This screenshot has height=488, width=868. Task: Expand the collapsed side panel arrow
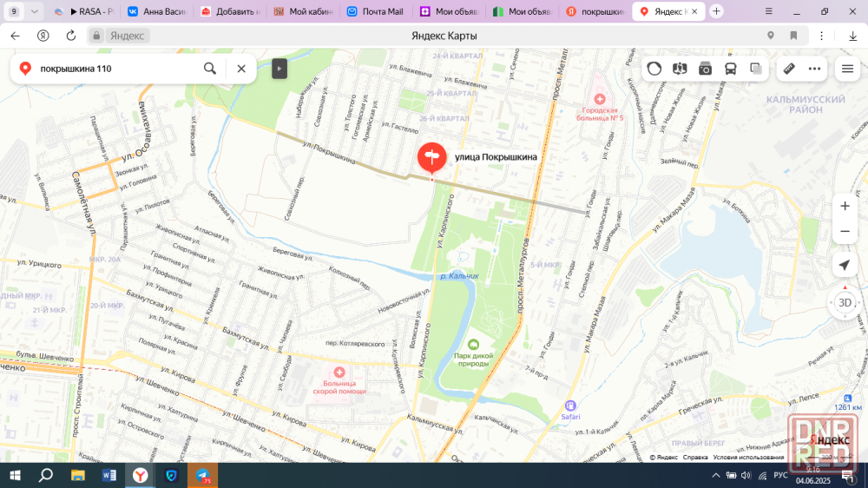[279, 69]
